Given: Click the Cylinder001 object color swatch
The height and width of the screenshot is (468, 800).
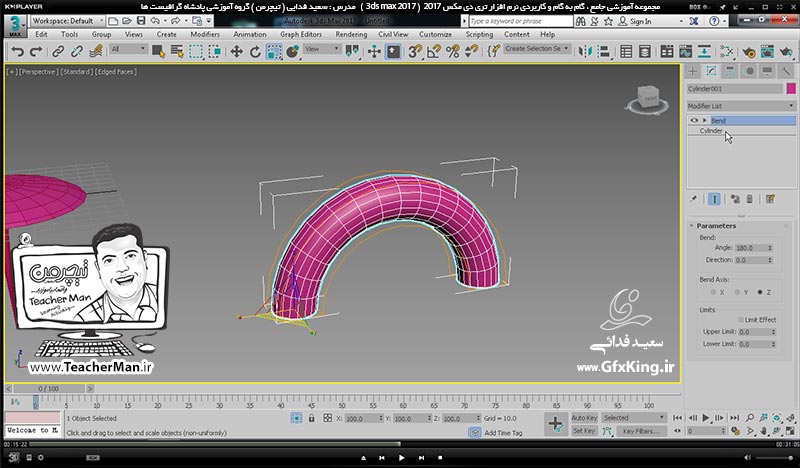Looking at the screenshot, I should click(x=791, y=88).
